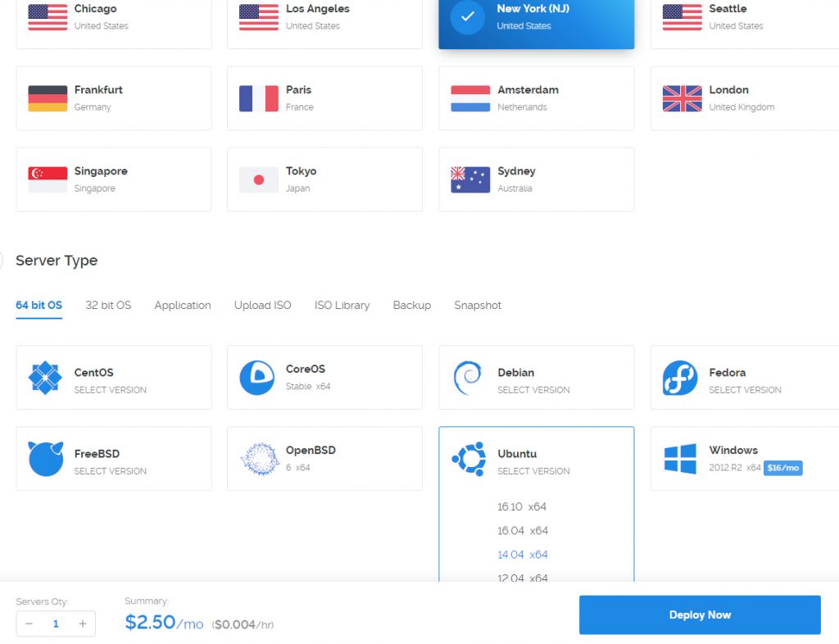Click the Server Type heading

pyautogui.click(x=57, y=261)
